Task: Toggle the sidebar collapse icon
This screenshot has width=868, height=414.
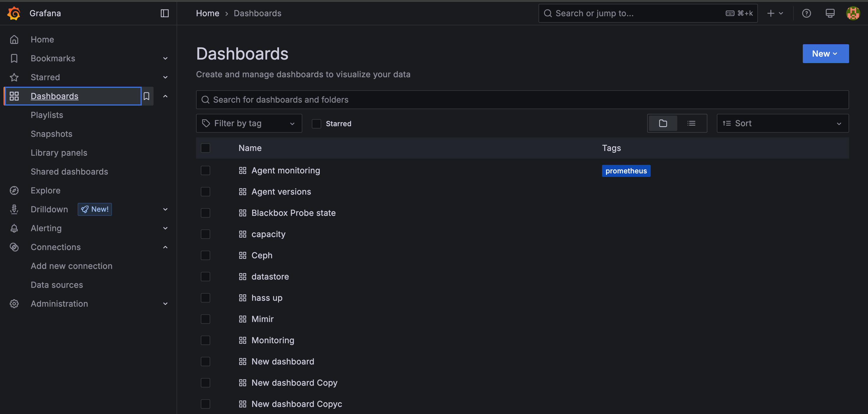Action: coord(164,13)
